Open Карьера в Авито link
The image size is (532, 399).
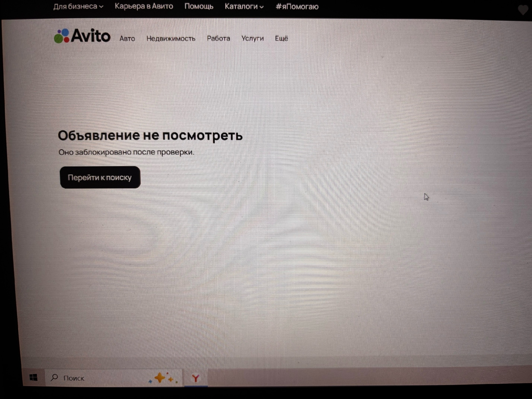pyautogui.click(x=144, y=6)
